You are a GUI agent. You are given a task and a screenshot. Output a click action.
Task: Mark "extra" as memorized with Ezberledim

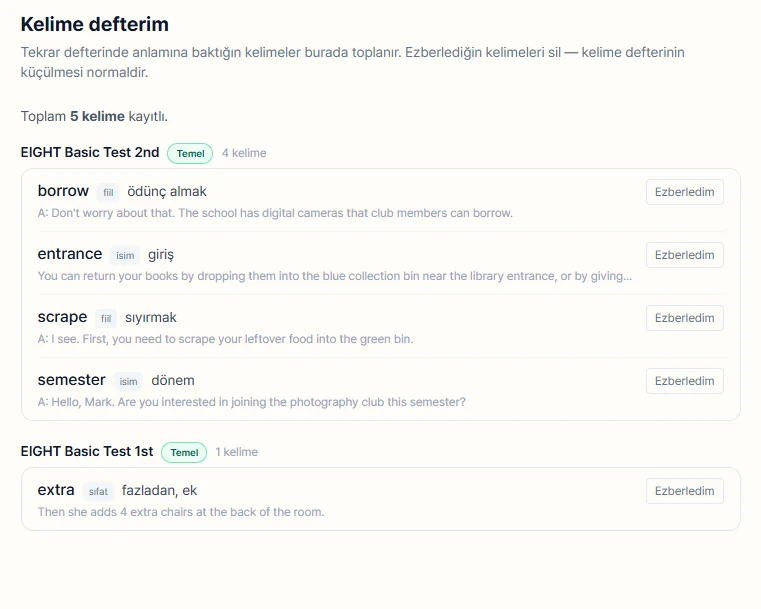point(684,491)
